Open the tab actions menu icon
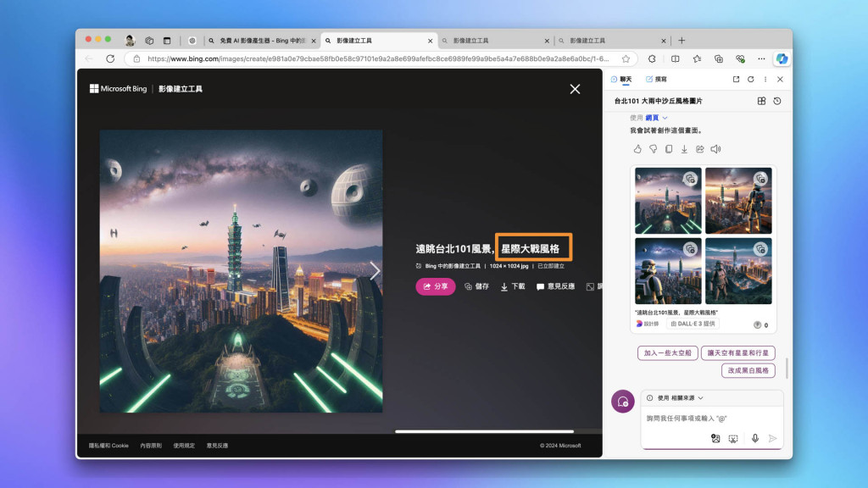 (x=167, y=41)
